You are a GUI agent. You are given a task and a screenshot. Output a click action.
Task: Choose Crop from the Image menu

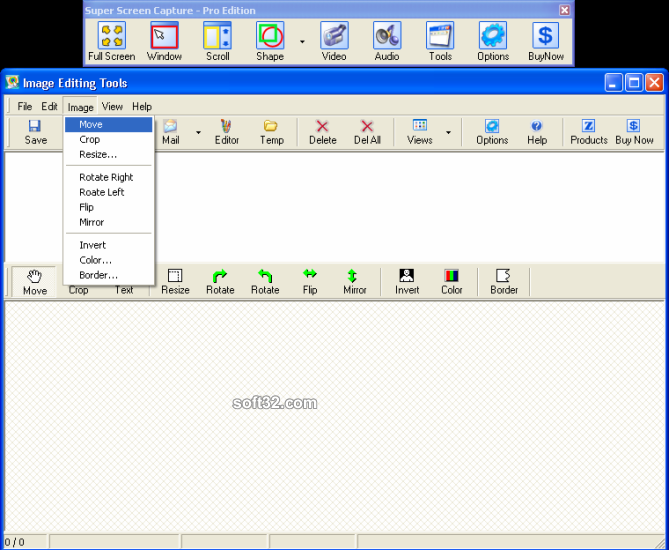coord(108,140)
